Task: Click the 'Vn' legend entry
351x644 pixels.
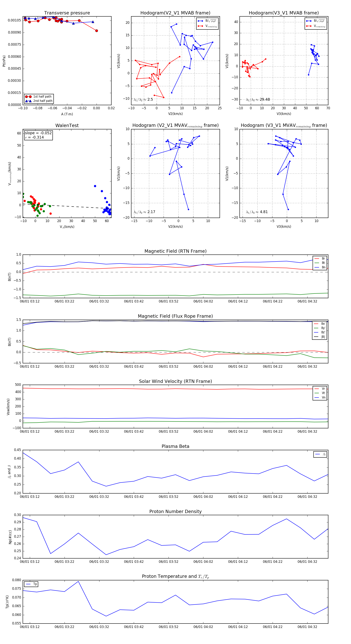Action: (320, 398)
